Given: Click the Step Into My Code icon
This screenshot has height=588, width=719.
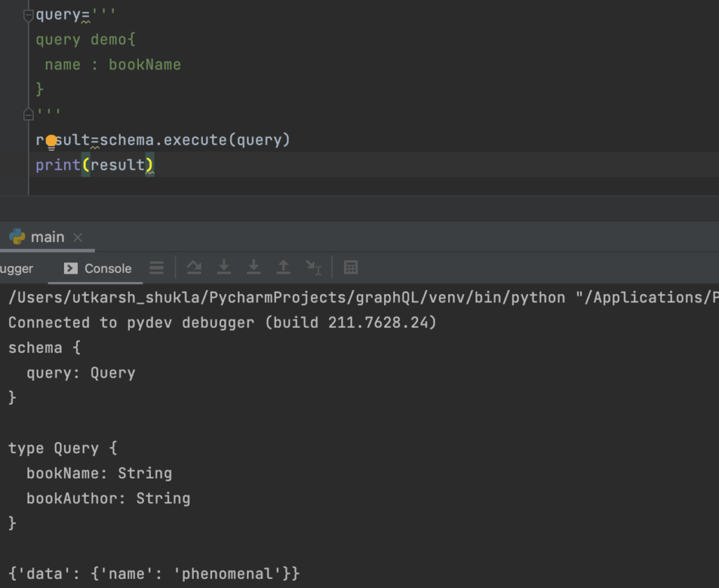Looking at the screenshot, I should tap(253, 267).
